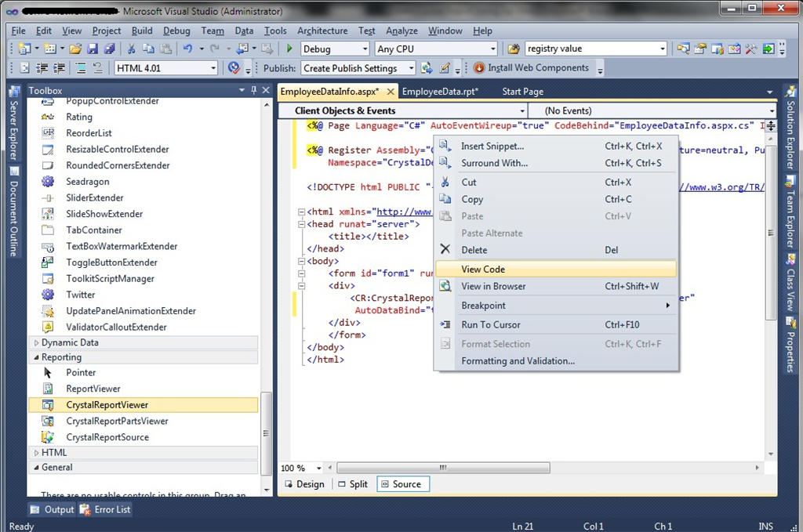Choose View Code from context menu

tap(483, 269)
